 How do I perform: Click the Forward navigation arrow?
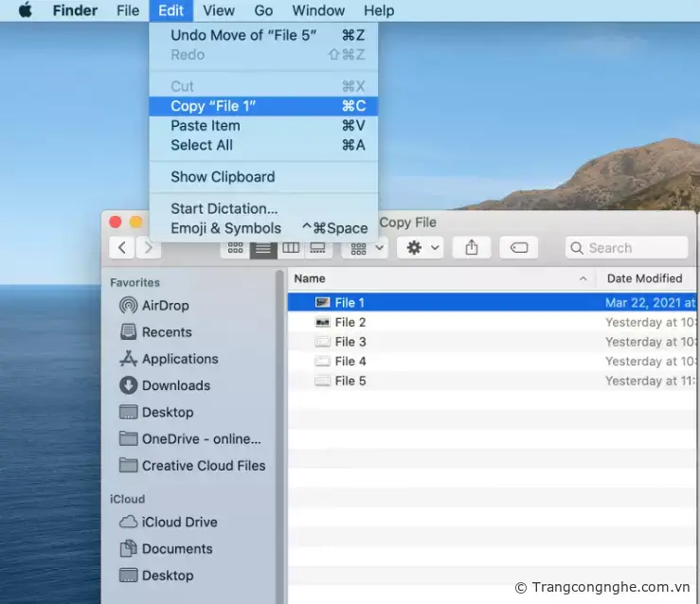coord(148,248)
